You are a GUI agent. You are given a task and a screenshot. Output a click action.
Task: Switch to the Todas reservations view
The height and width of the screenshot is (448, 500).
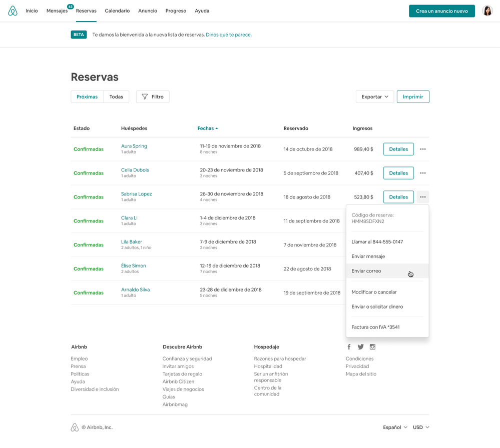(x=116, y=96)
